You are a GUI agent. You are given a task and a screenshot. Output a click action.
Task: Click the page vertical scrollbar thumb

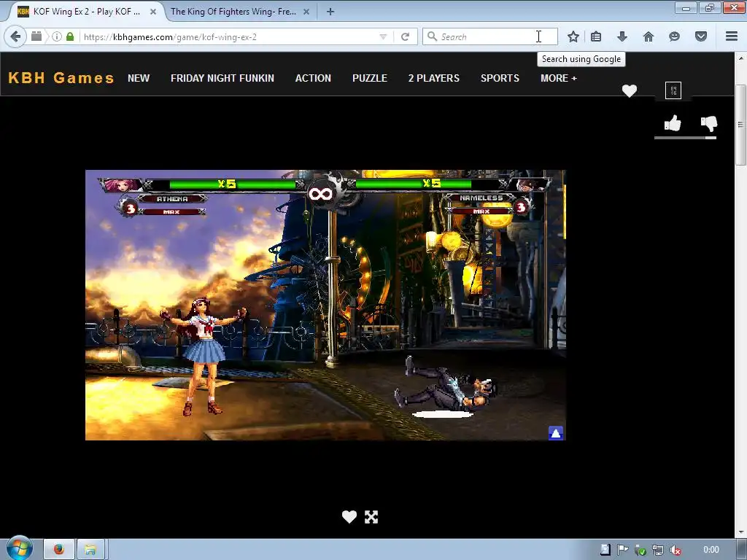click(x=740, y=125)
